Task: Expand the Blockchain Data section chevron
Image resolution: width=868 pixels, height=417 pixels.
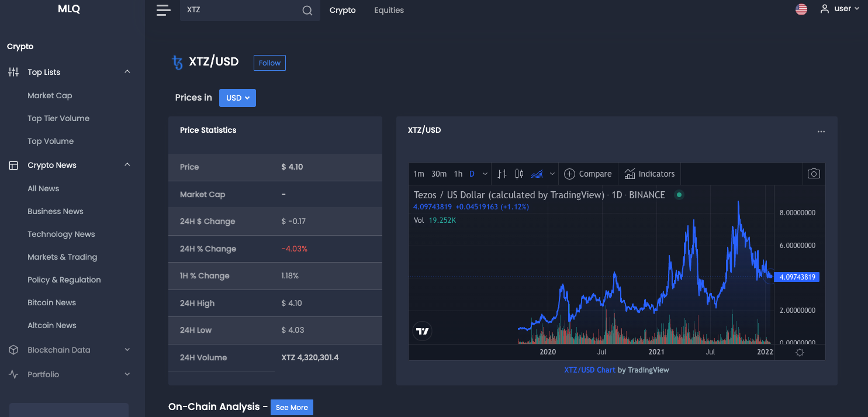Action: point(127,350)
